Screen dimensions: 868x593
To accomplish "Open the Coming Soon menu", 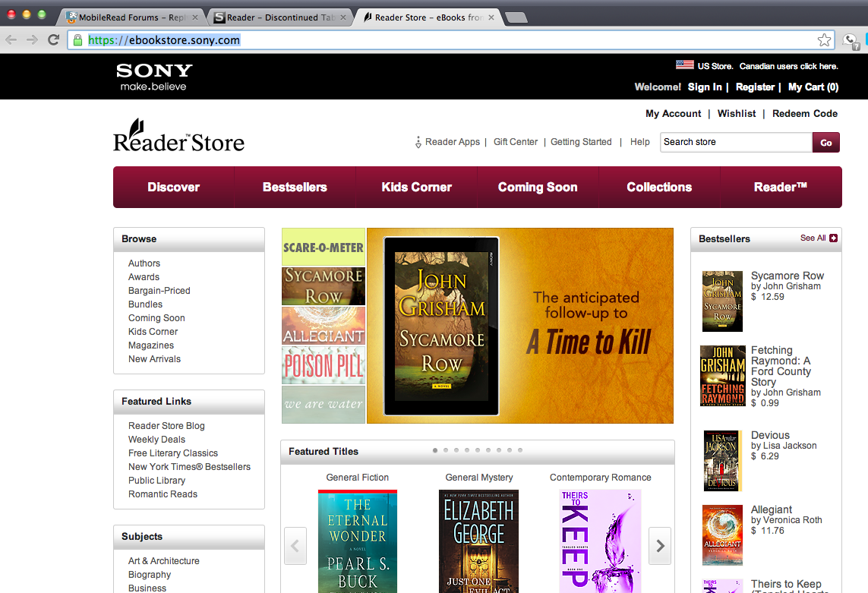I will click(x=538, y=187).
